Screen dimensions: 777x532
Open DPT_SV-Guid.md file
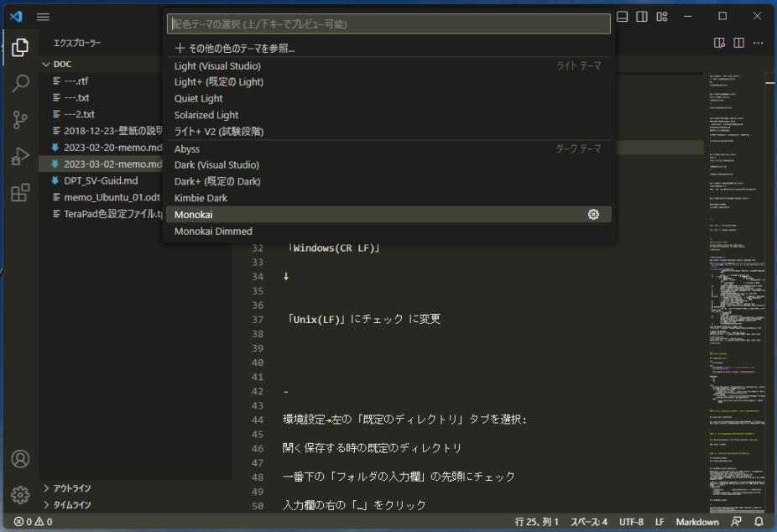pyautogui.click(x=102, y=180)
